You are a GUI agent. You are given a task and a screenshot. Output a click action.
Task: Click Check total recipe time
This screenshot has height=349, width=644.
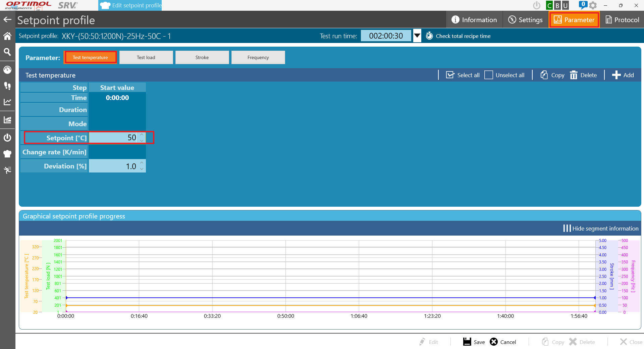click(x=458, y=36)
